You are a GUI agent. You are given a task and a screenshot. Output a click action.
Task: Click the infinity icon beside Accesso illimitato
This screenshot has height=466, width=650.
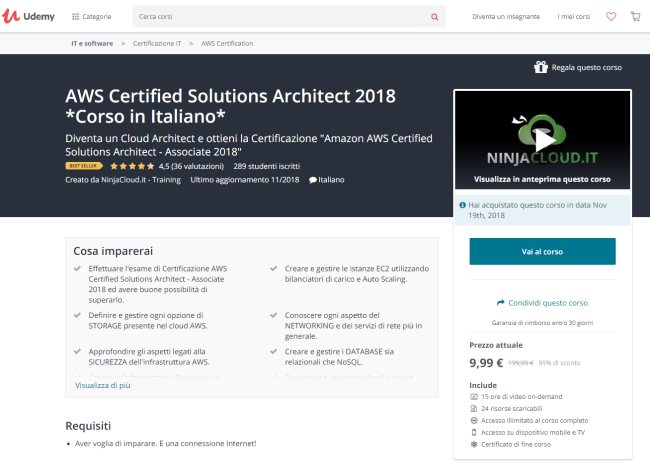pos(474,420)
